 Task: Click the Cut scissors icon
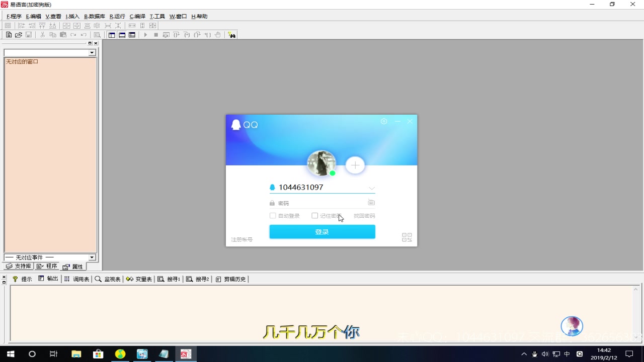pyautogui.click(x=43, y=35)
